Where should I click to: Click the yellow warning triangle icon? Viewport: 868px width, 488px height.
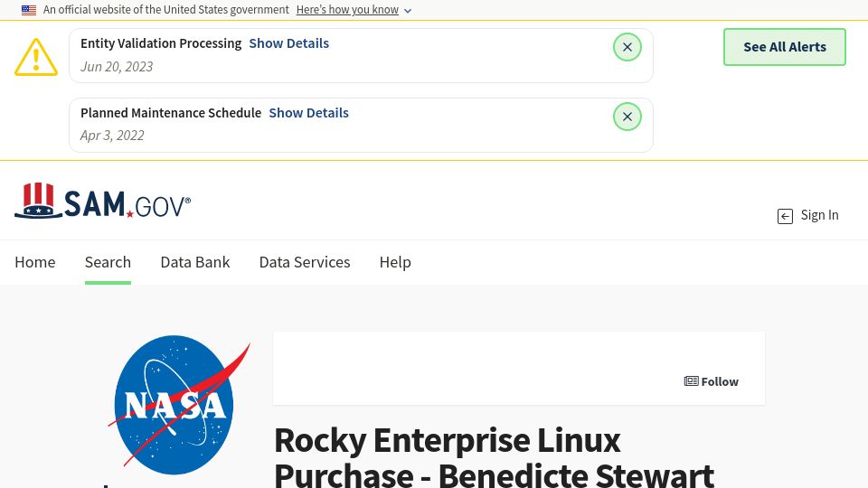(36, 57)
